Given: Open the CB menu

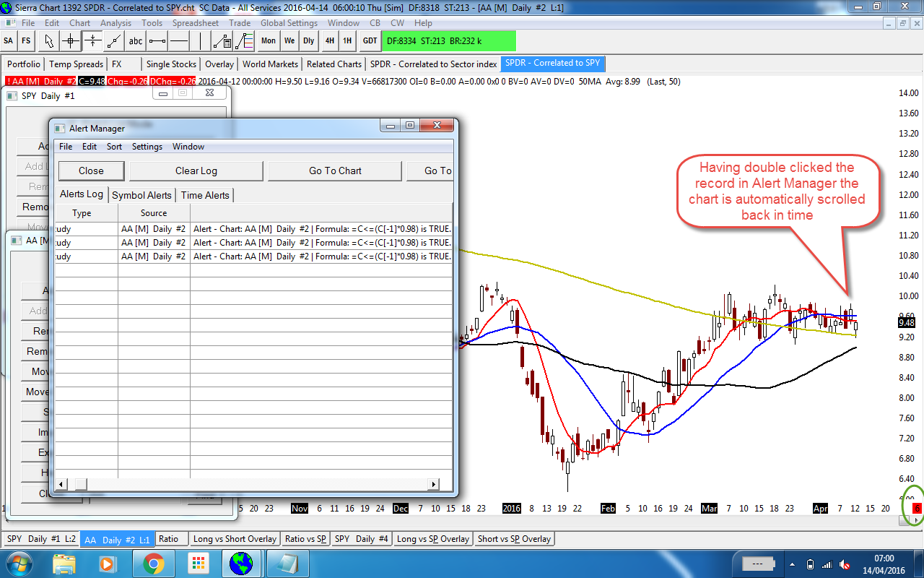Looking at the screenshot, I should [x=375, y=23].
